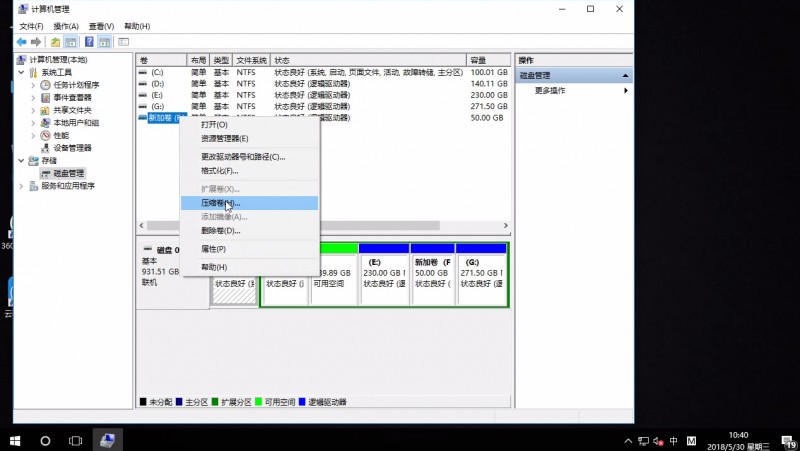The height and width of the screenshot is (451, 800).
Task: Collapse the 存储 tree node
Action: [21, 161]
